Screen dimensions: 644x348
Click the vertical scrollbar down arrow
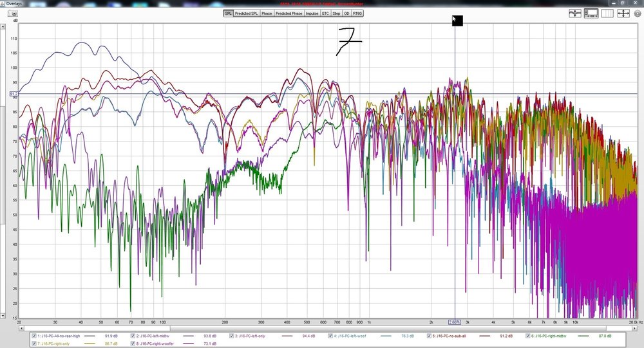[3, 316]
